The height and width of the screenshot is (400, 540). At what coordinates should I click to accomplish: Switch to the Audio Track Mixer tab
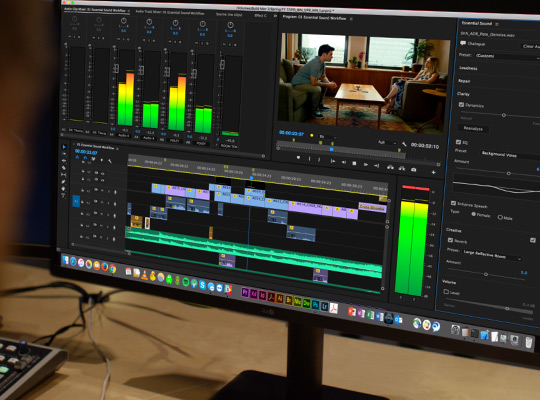point(169,12)
